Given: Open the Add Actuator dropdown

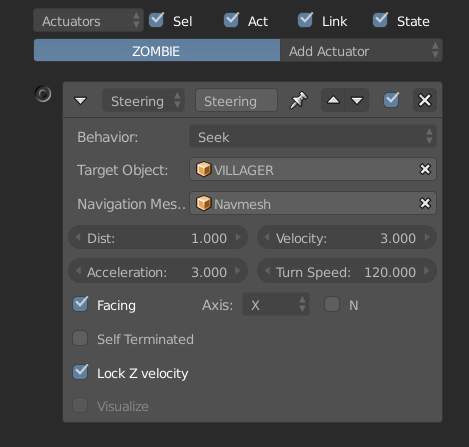Looking at the screenshot, I should click(x=361, y=51).
